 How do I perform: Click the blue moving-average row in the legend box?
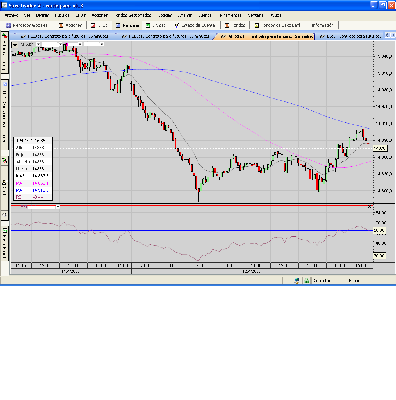click(x=33, y=190)
